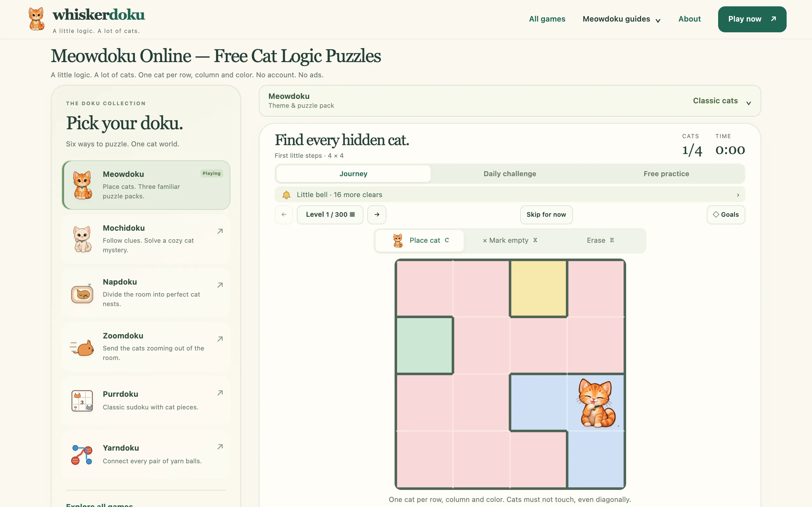
Task: Go to next level arrow
Action: pyautogui.click(x=377, y=215)
